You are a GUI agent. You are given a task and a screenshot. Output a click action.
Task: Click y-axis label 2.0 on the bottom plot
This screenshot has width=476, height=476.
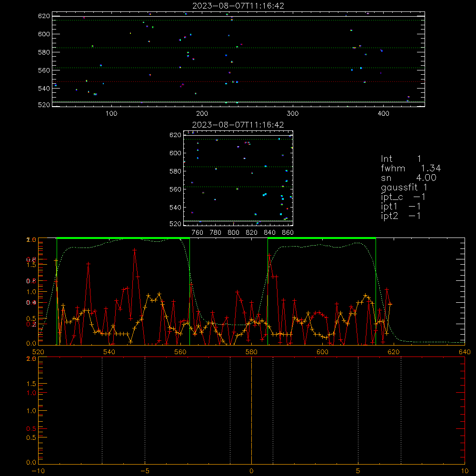(31, 358)
